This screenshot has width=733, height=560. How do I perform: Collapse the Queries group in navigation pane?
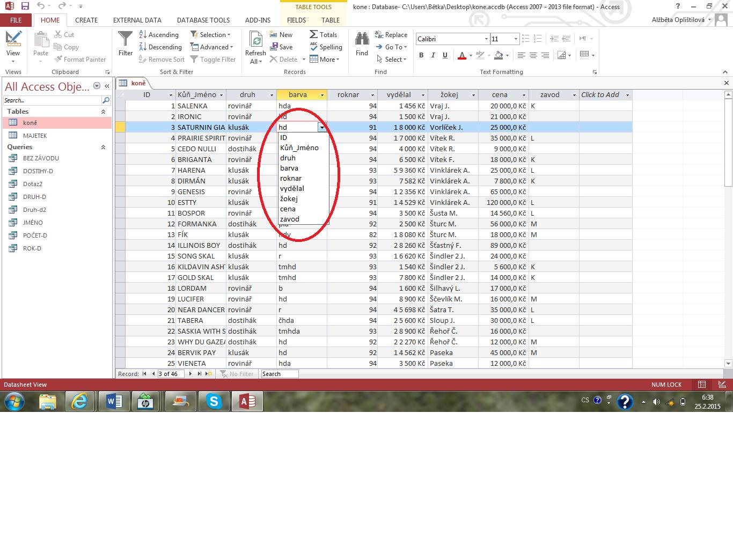pyautogui.click(x=103, y=147)
